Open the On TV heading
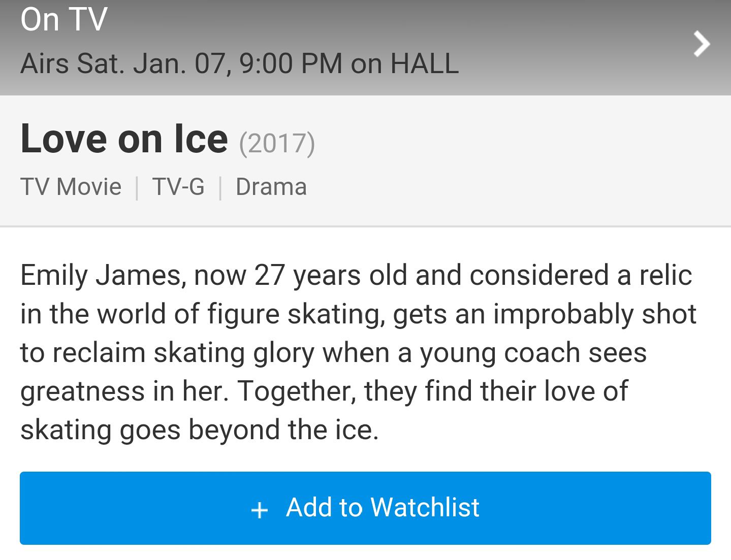The image size is (731, 560). tap(64, 19)
